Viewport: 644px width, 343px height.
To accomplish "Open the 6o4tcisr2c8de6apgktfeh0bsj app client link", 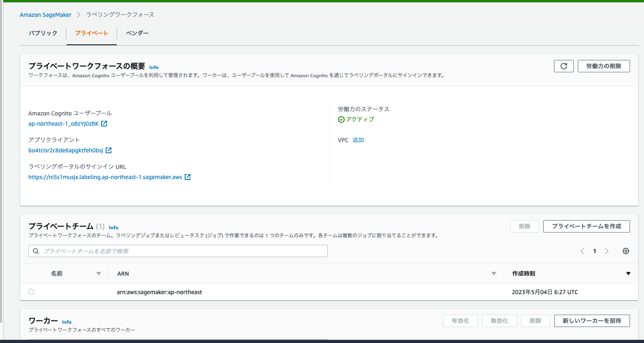I will coord(66,150).
